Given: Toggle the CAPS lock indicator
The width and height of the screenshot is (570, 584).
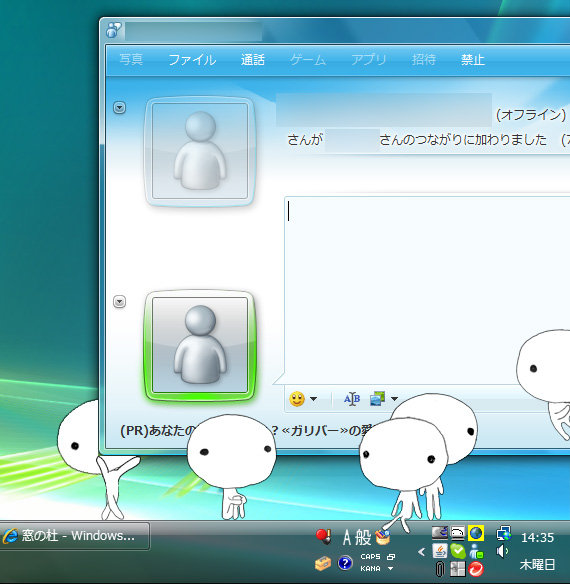Looking at the screenshot, I should [370, 556].
